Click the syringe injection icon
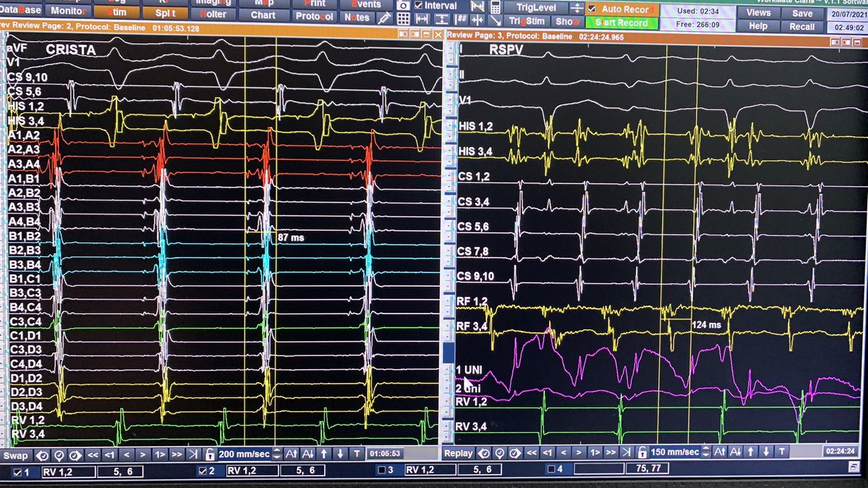The image size is (868, 488). 386,17
